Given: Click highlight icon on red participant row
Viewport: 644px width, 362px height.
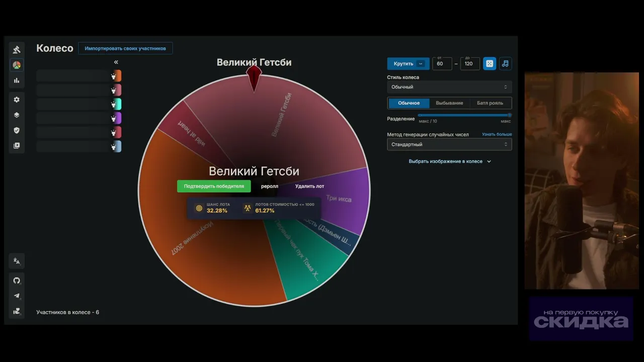Looking at the screenshot, I should coord(114,133).
